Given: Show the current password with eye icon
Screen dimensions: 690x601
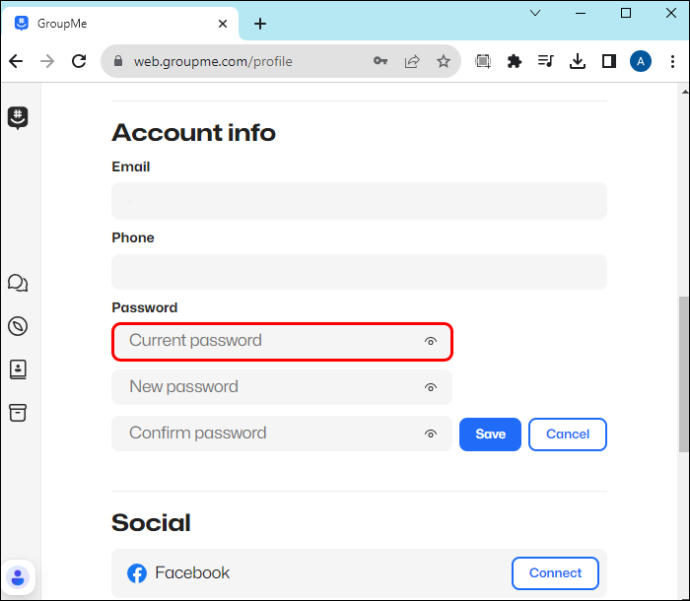Looking at the screenshot, I should (x=430, y=341).
